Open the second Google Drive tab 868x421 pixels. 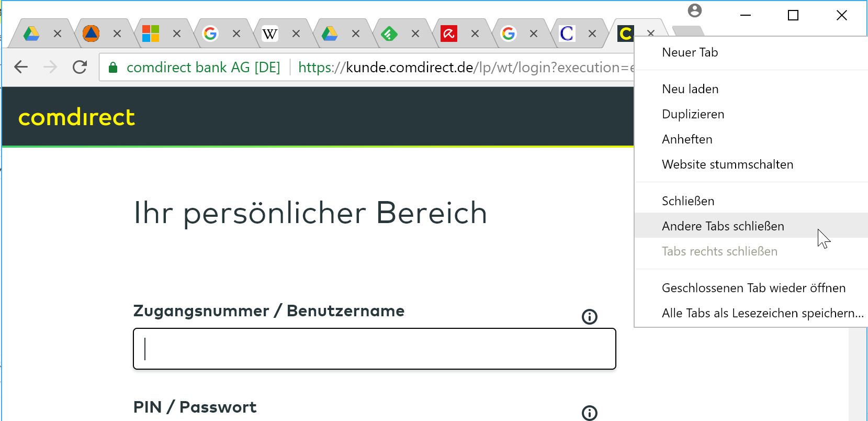tap(330, 34)
